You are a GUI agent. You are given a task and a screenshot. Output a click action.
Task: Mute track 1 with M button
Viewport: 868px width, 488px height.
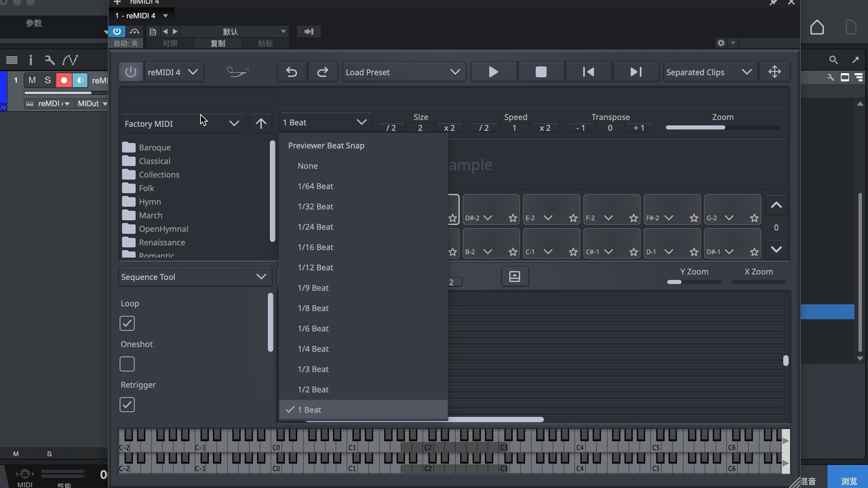pyautogui.click(x=32, y=80)
